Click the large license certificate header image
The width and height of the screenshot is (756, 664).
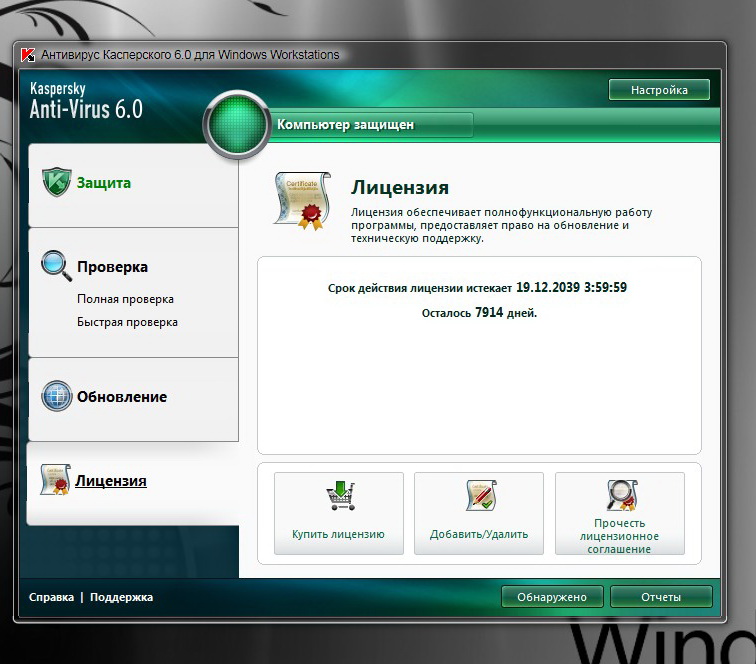click(x=302, y=200)
